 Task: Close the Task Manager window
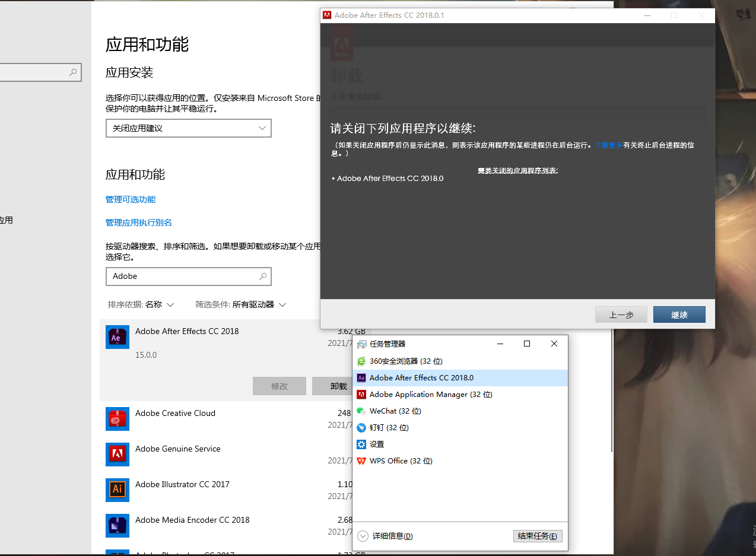pyautogui.click(x=554, y=344)
